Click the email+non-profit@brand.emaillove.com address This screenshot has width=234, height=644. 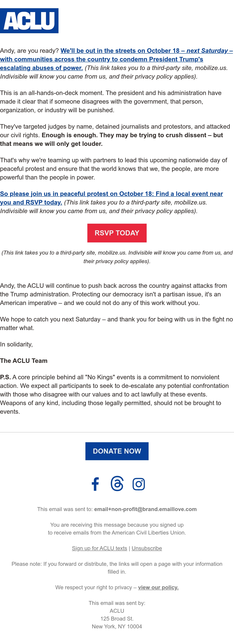tap(145, 509)
